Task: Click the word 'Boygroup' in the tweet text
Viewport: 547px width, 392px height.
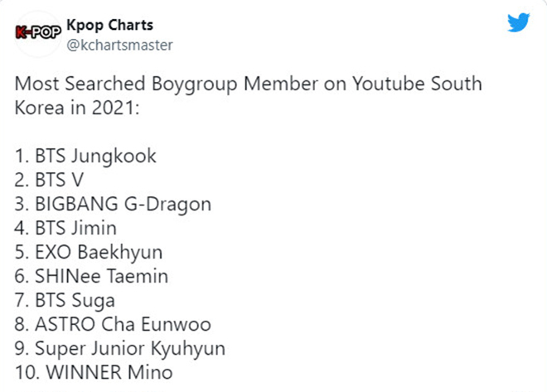Action: coord(195,85)
